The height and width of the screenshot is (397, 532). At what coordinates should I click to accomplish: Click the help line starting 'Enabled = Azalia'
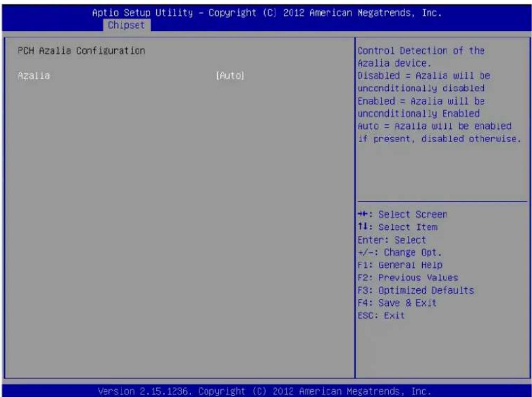click(x=421, y=101)
